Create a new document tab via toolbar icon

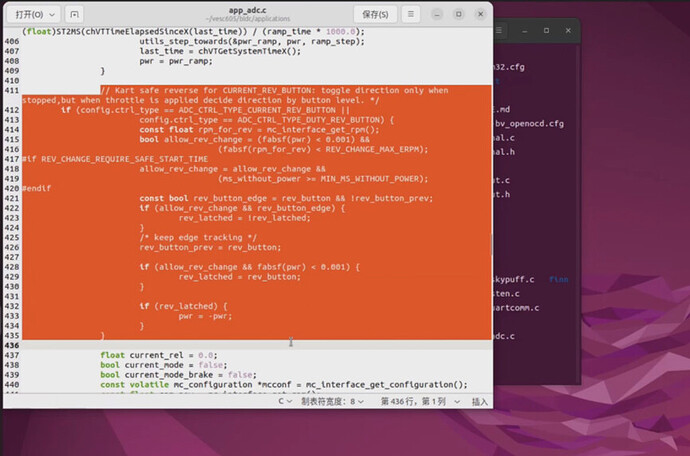[74, 15]
